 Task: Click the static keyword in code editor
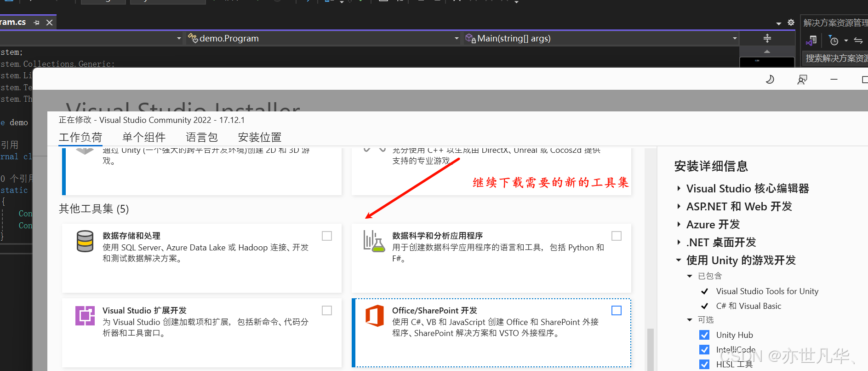14,190
